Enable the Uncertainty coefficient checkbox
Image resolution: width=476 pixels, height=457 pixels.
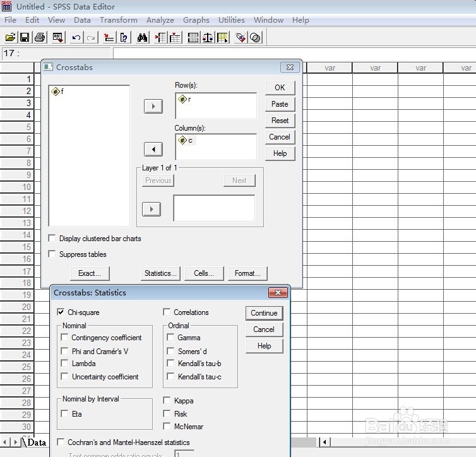64,377
